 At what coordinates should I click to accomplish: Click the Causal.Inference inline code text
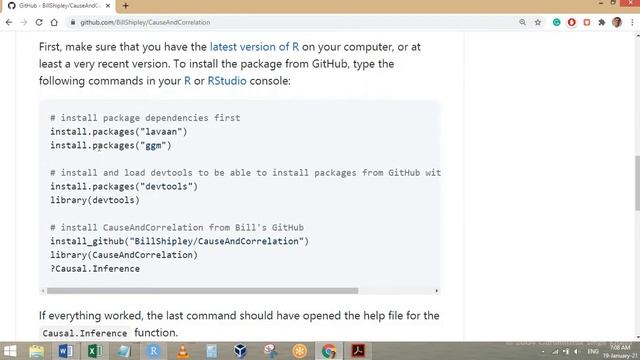coord(85,333)
